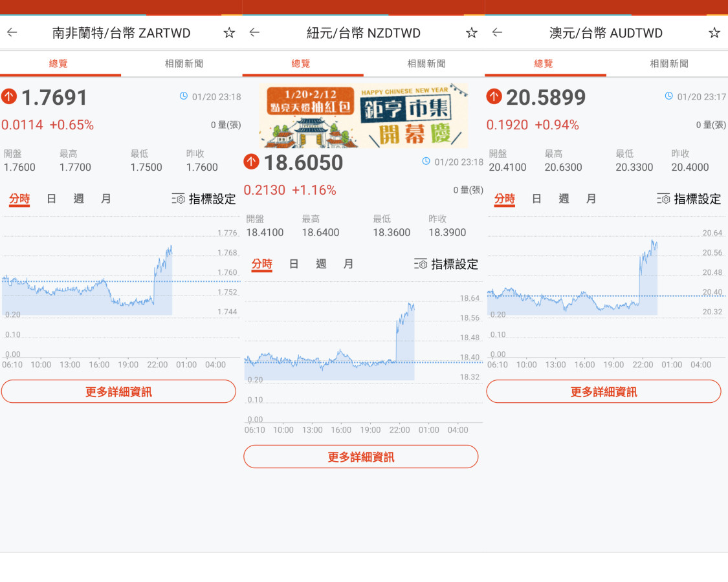Screen dimensions: 728x582
Task: Go back from the NZDTWD page
Action: pyautogui.click(x=254, y=33)
